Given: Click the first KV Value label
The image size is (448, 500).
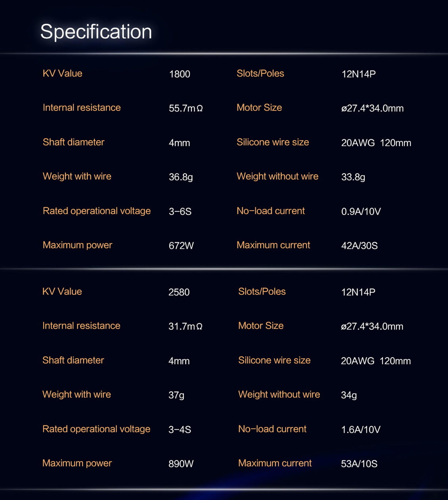Looking at the screenshot, I should [63, 73].
